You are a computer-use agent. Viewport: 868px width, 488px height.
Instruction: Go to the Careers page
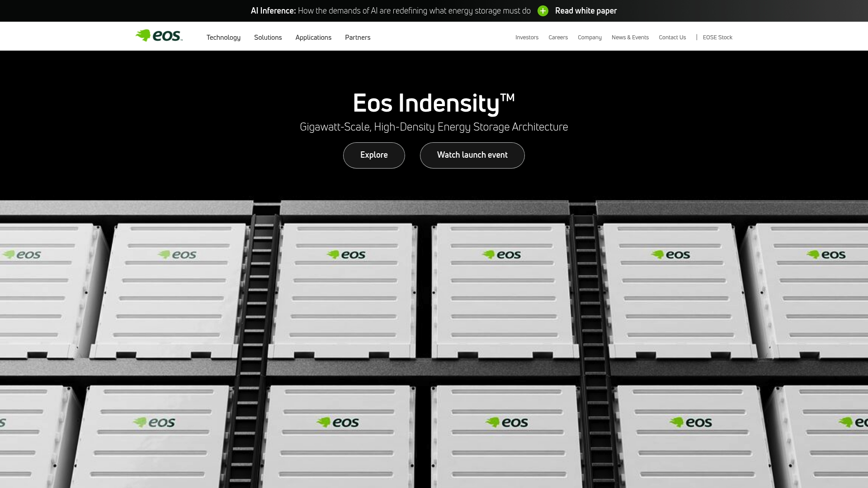pyautogui.click(x=558, y=38)
